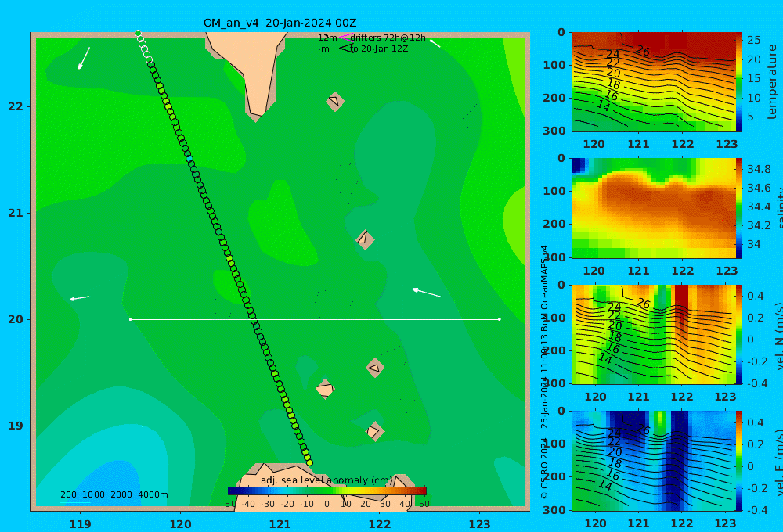Screen dimensions: 783x532
Task: Click the white current arrow in the northwest corner
Action: [x=84, y=58]
